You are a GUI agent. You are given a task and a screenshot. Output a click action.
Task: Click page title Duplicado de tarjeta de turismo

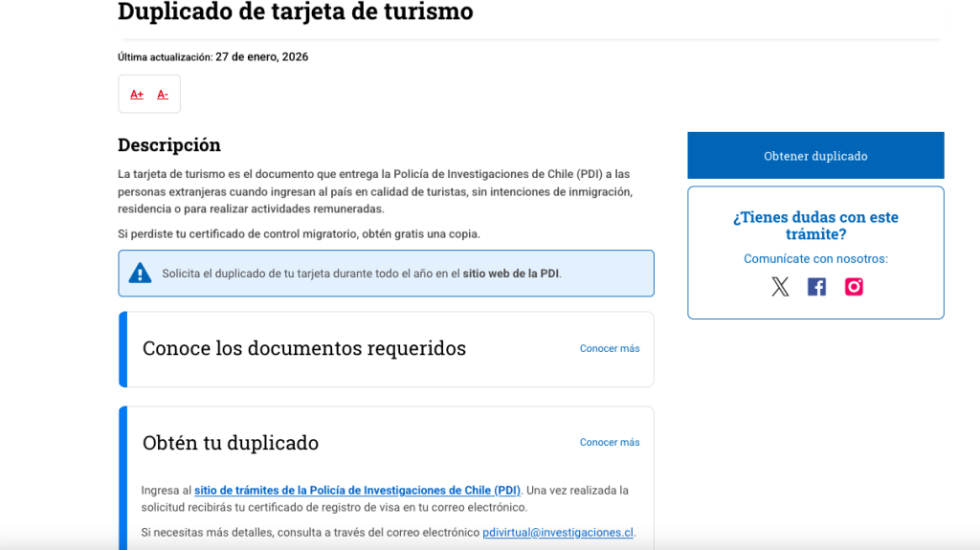pos(296,11)
